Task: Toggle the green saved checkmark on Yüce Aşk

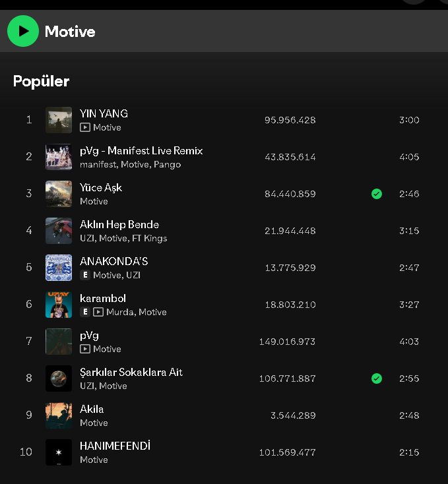Action: click(376, 194)
